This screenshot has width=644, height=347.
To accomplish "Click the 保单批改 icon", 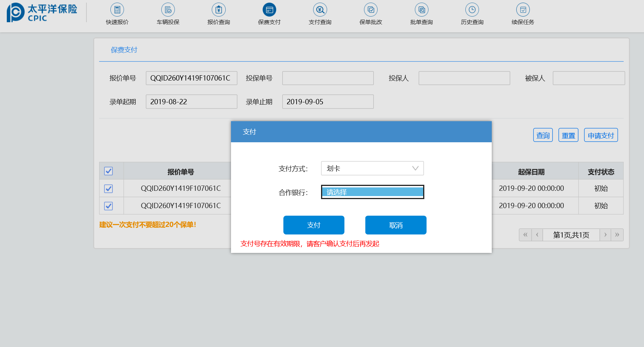I will pyautogui.click(x=371, y=10).
